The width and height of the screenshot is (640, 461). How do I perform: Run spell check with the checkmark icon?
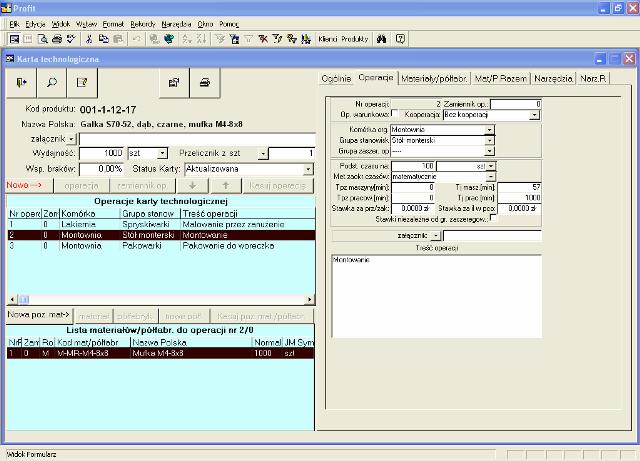click(71, 39)
